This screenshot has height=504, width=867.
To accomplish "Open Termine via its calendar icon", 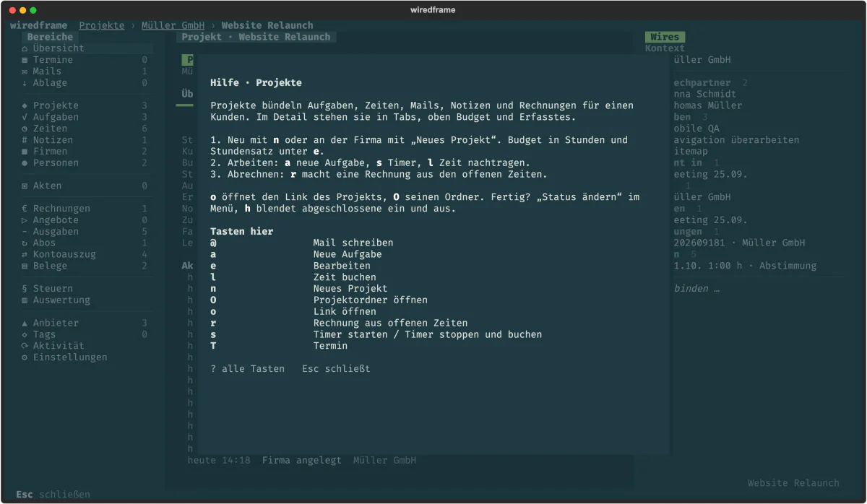I will tap(25, 60).
